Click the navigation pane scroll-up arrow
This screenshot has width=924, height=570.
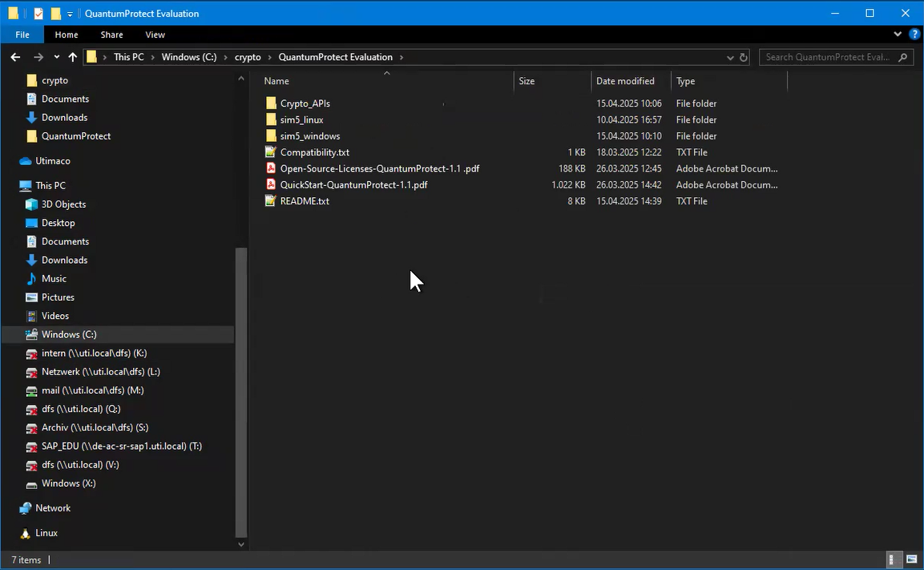241,79
